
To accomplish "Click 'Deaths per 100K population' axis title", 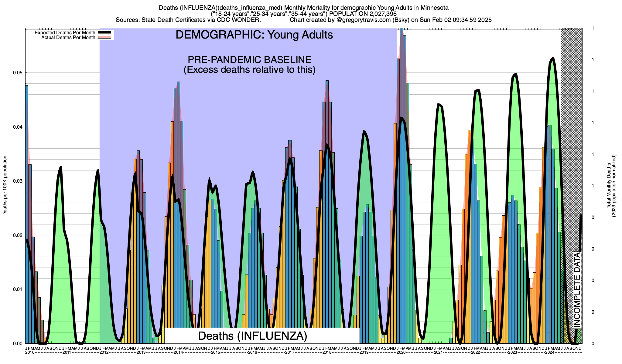I will [5, 186].
